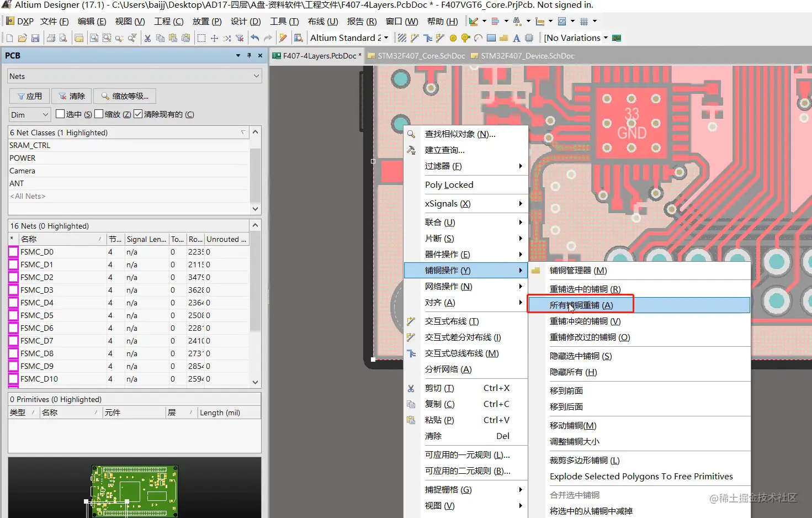Click the Place Via icon
This screenshot has height=518, width=812.
tap(465, 38)
